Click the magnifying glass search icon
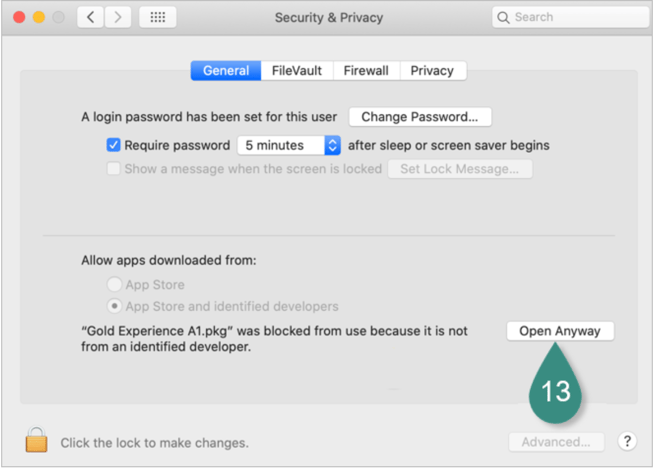The image size is (654, 469). point(503,18)
